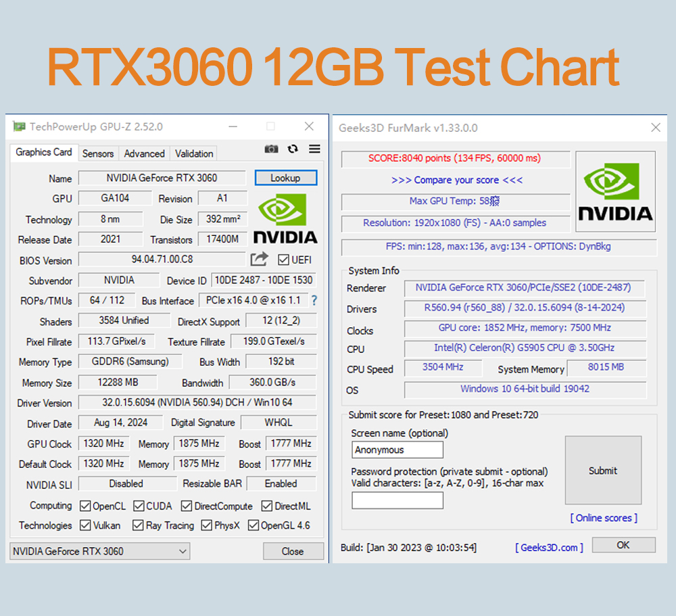Open the Advanced tab
The height and width of the screenshot is (616, 676).
[x=145, y=153]
